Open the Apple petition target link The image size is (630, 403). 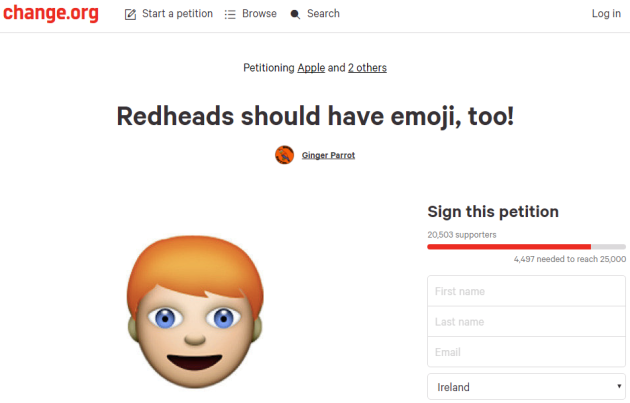click(311, 68)
